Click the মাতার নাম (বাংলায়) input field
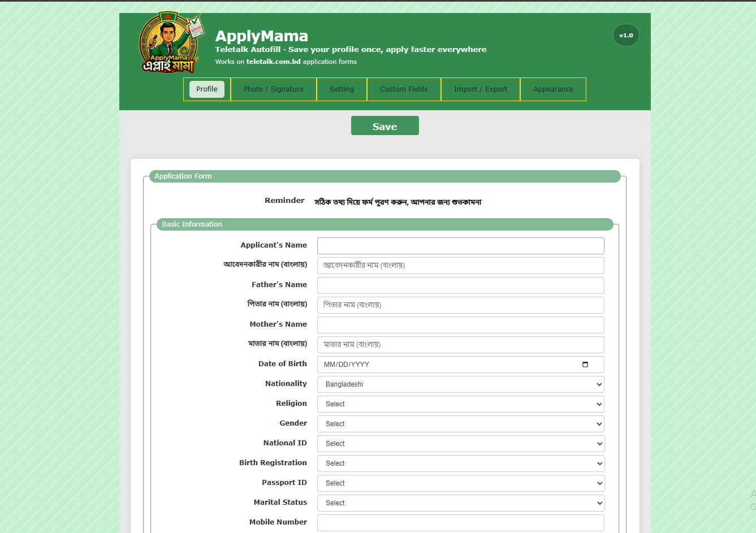The height and width of the screenshot is (533, 756). point(461,345)
